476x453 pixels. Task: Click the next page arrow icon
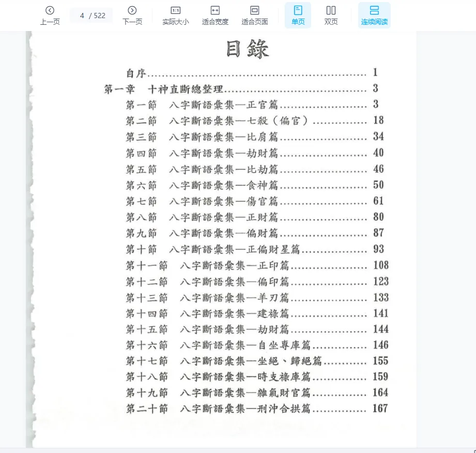point(132,10)
